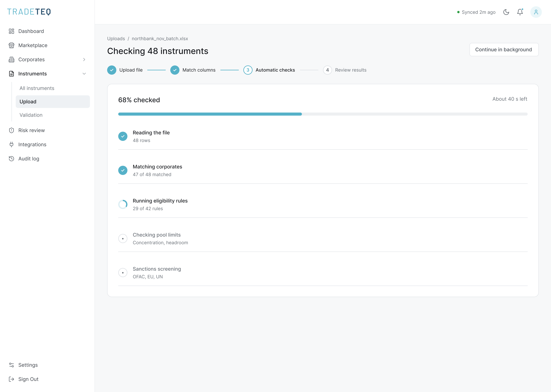The width and height of the screenshot is (551, 392).
Task: Select step 3 Automatic checks
Action: 269,70
